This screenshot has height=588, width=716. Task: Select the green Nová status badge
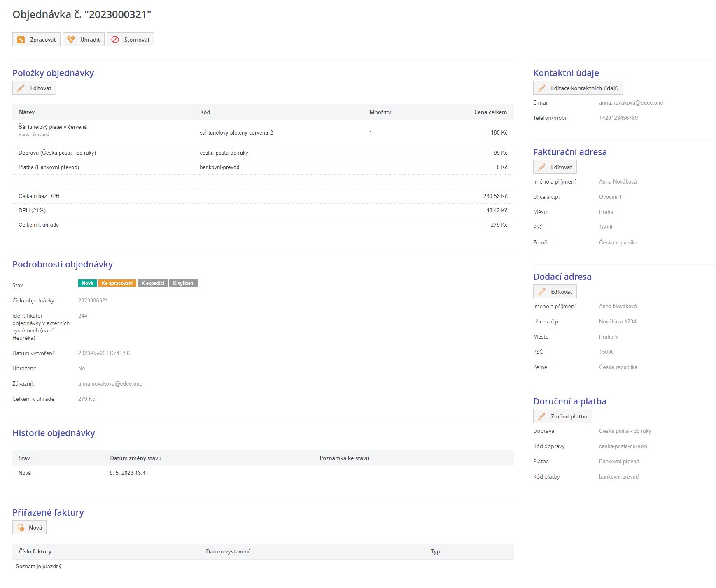point(87,283)
